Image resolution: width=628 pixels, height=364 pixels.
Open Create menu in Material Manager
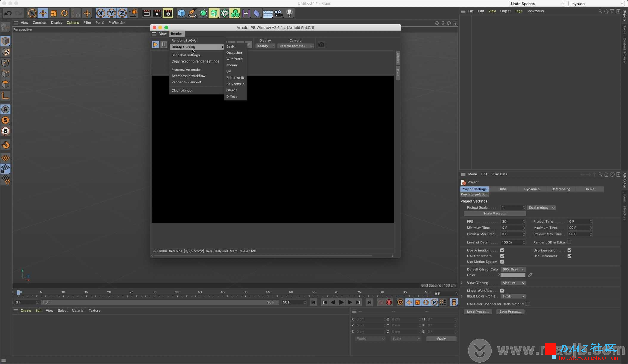tap(26, 310)
